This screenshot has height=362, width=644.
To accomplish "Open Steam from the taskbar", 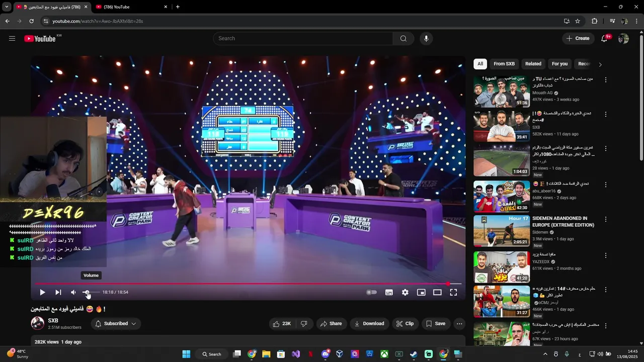I will coord(413,354).
